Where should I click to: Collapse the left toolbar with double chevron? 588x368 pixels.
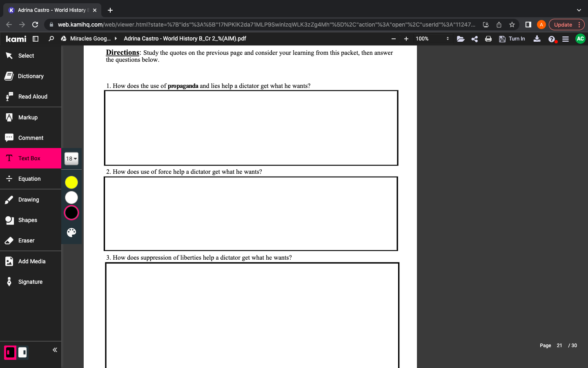(55, 350)
